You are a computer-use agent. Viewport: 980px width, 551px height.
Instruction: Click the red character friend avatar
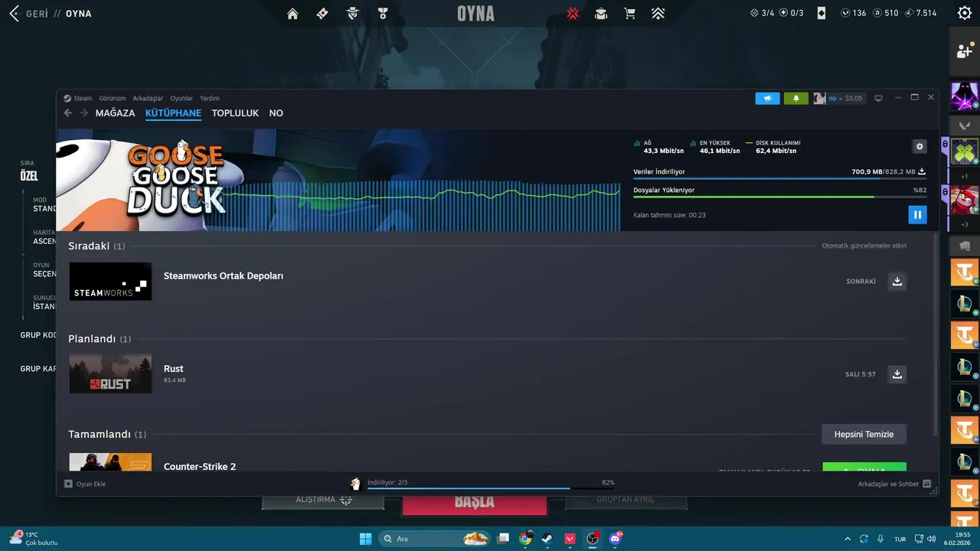(965, 201)
